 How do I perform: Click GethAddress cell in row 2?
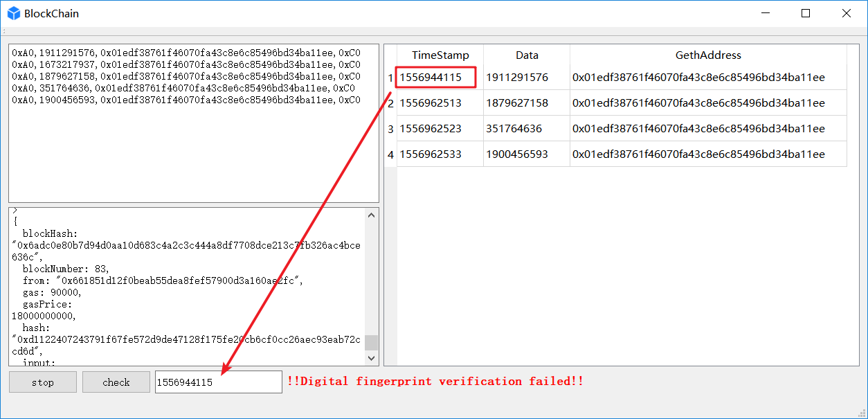(708, 103)
